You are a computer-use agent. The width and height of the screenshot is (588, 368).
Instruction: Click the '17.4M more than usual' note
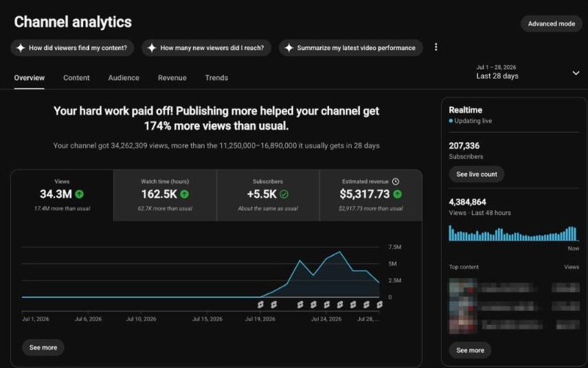(63, 209)
